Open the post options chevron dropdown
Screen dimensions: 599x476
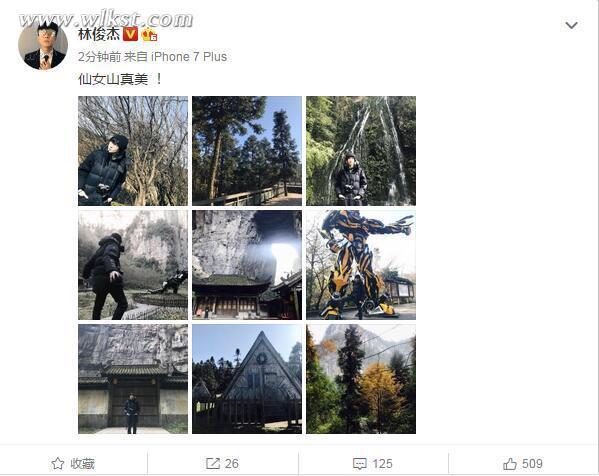click(x=571, y=25)
